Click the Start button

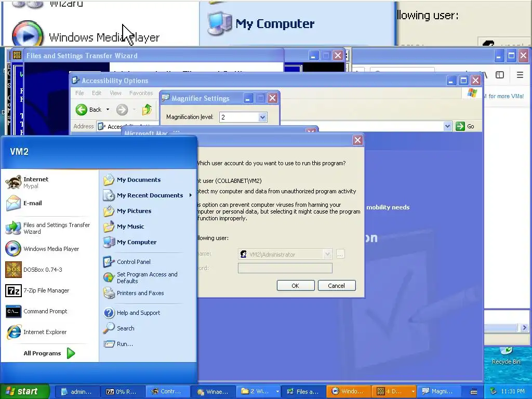(x=25, y=391)
